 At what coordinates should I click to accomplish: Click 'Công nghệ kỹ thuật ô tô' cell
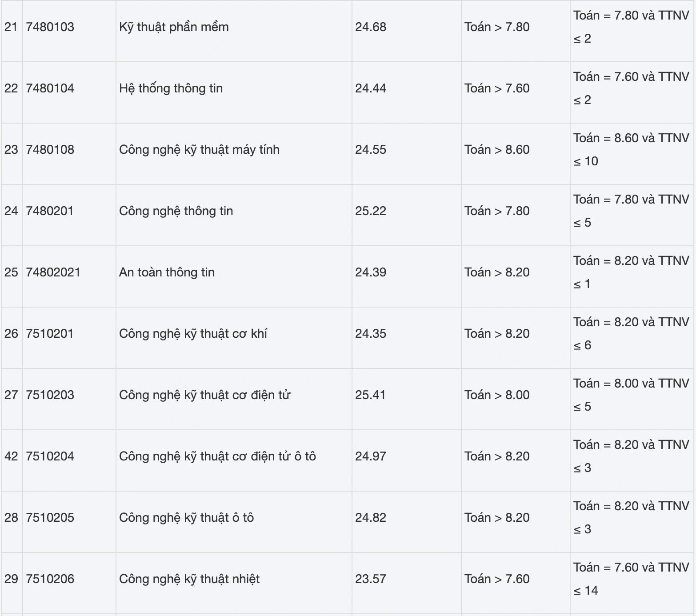[186, 518]
